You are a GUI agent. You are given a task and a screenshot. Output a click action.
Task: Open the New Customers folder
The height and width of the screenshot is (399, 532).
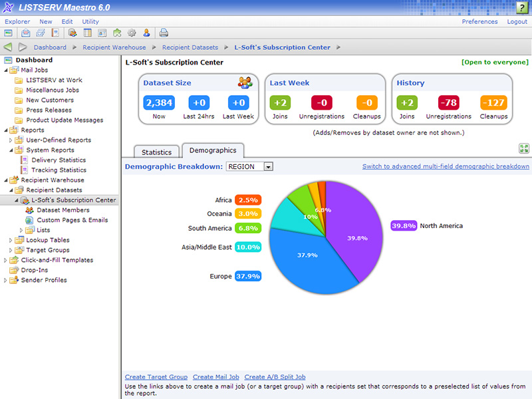50,100
